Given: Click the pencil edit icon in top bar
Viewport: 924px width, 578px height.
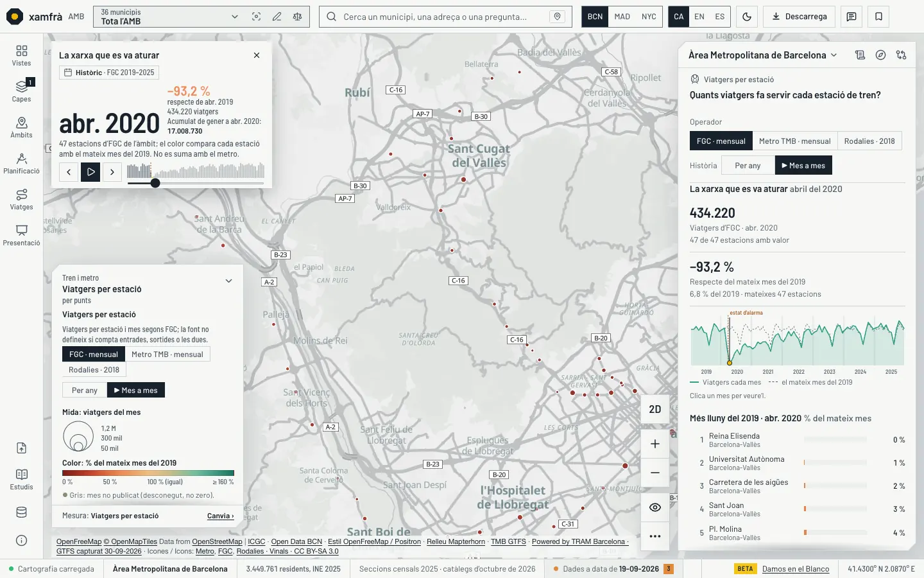Looking at the screenshot, I should 277,17.
